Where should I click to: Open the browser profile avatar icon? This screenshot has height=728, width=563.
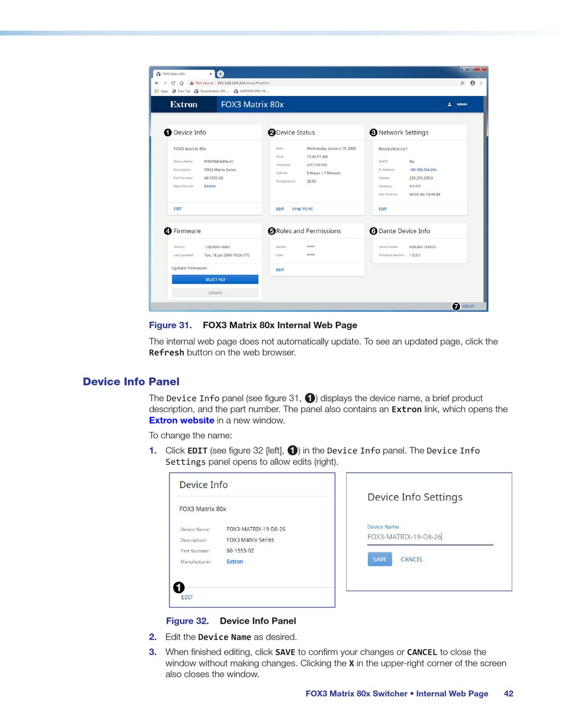point(472,83)
